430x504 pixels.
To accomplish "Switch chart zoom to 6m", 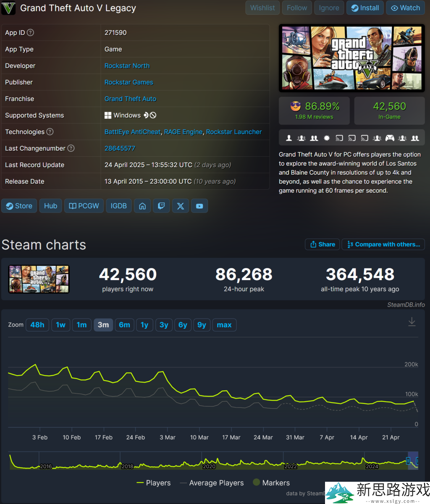I will (124, 325).
